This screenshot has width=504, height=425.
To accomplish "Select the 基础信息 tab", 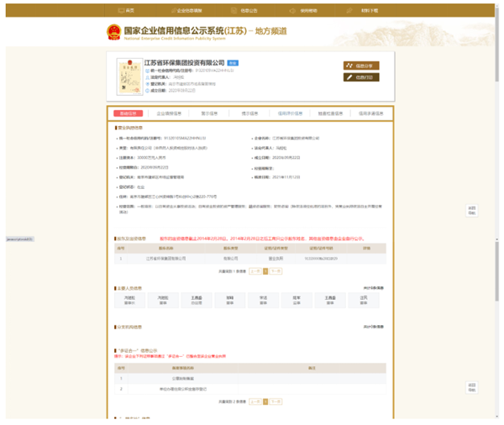I will (129, 112).
